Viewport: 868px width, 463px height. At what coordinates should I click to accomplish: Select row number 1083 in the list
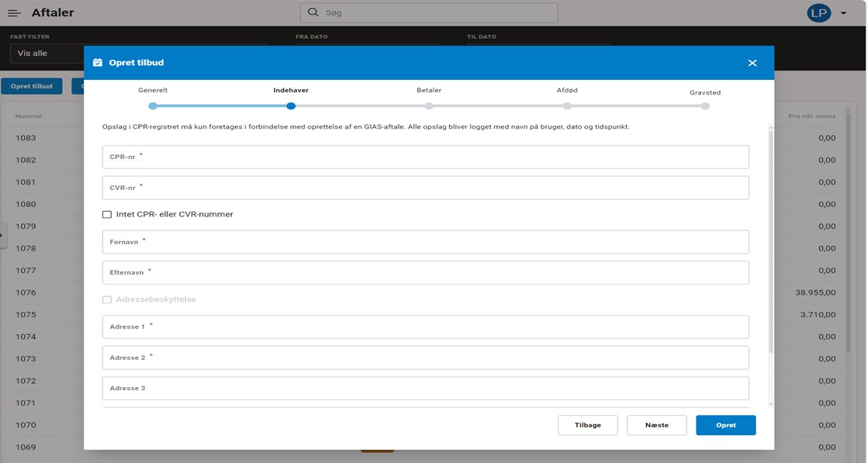click(26, 138)
